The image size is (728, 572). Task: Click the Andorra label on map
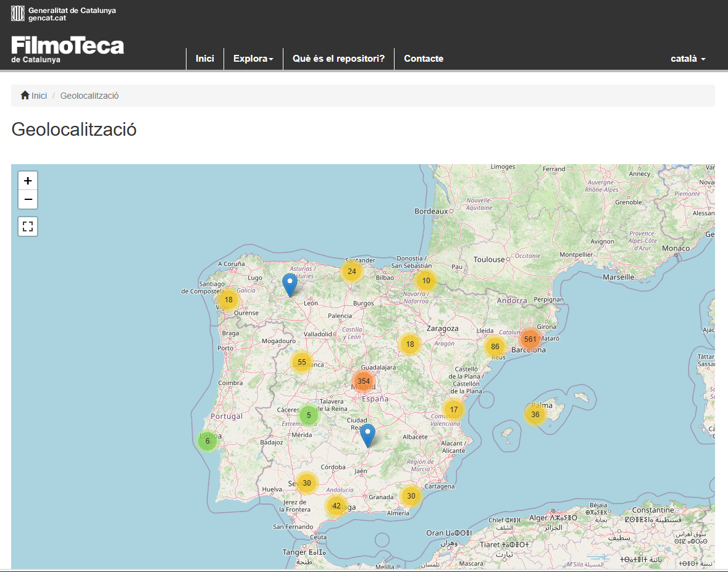512,301
